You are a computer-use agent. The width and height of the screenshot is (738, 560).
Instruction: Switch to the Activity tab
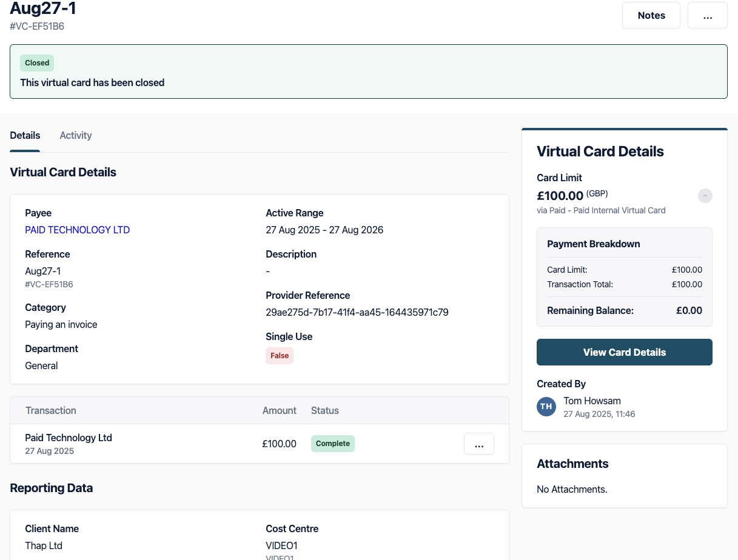pyautogui.click(x=76, y=135)
